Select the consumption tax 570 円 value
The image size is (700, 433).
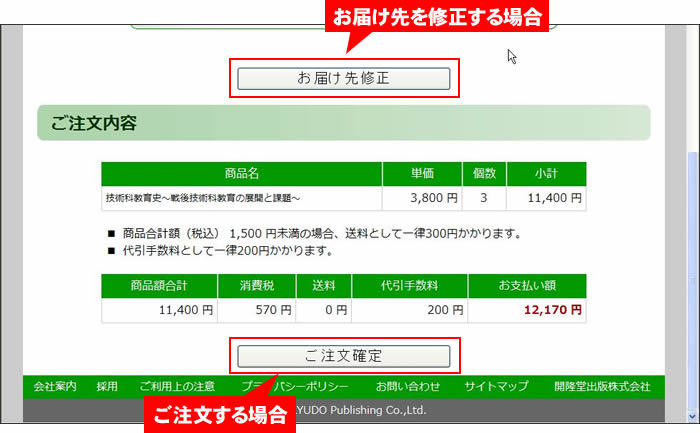click(257, 310)
